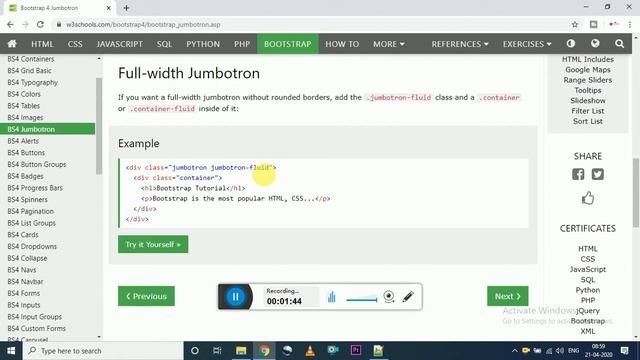Go to Previous chapter button
Image resolution: width=640 pixels, height=360 pixels.
click(x=146, y=296)
